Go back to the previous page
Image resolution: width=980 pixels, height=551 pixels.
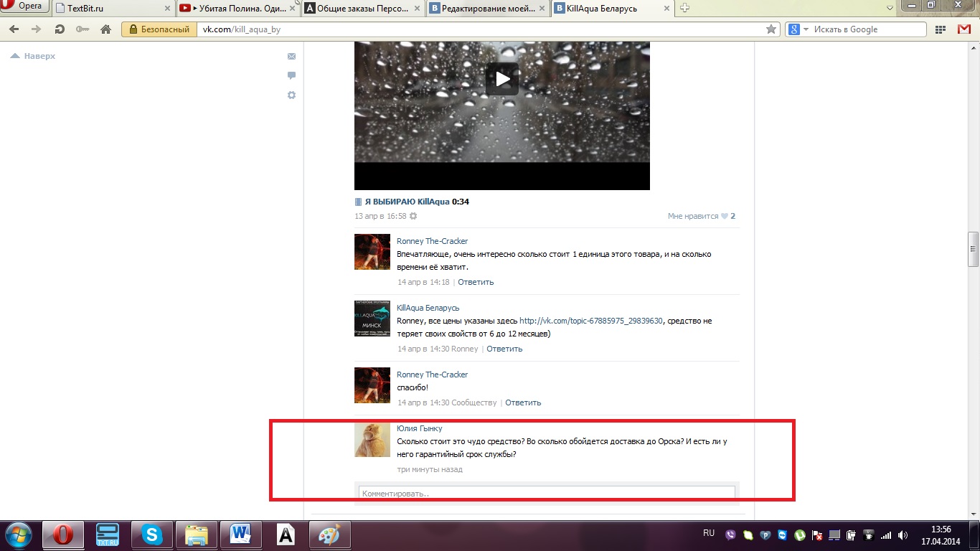pyautogui.click(x=15, y=29)
